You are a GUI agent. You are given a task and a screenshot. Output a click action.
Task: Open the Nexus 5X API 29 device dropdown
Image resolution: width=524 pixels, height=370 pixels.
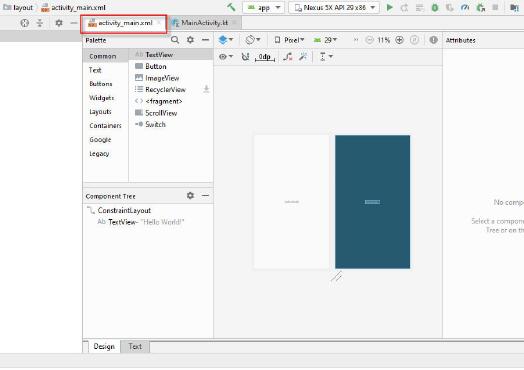tap(334, 7)
